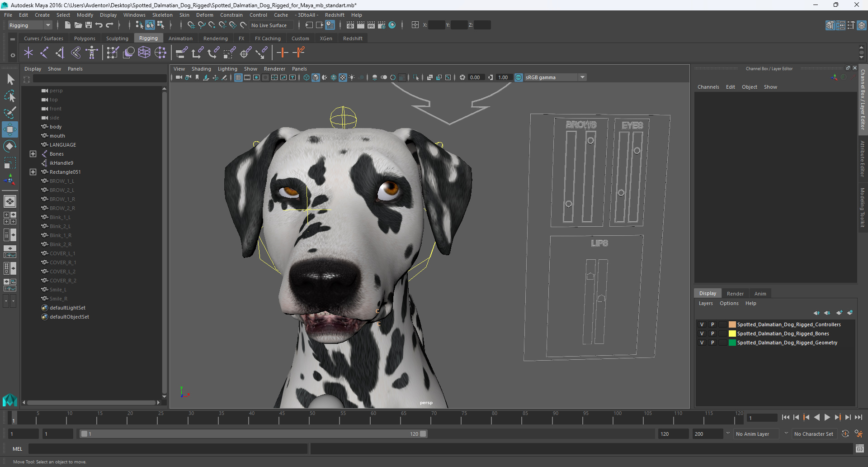Open the Script Editor icon
868x467 pixels.
tap(860, 448)
